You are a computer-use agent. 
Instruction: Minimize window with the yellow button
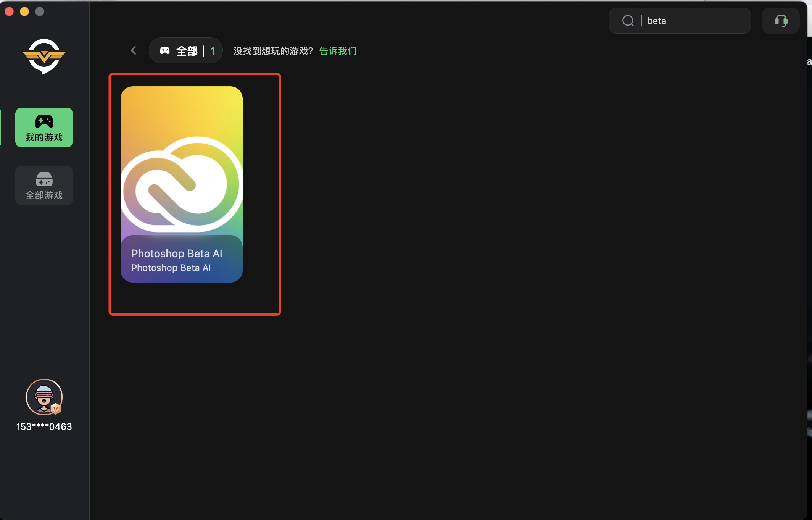pyautogui.click(x=24, y=11)
